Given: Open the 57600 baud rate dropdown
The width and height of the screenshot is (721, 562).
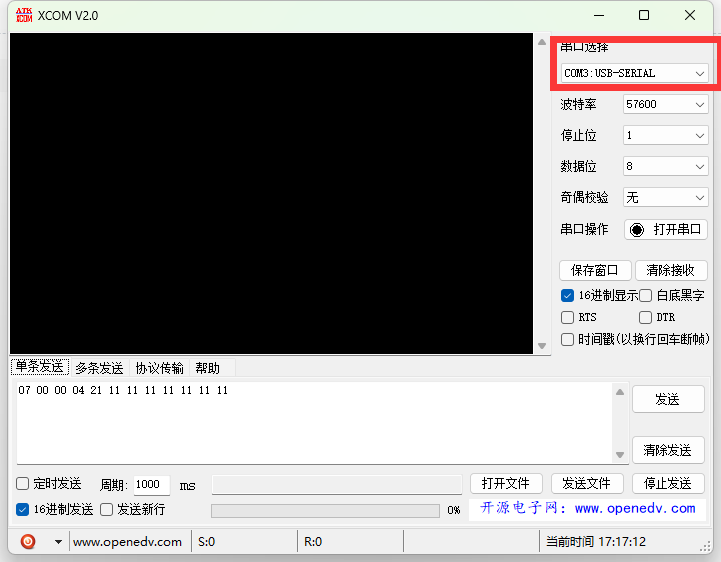Looking at the screenshot, I should [x=665, y=104].
